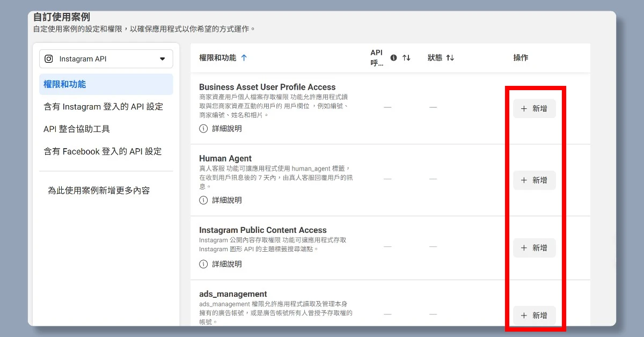The image size is (644, 337).
Task: Open API 整合協助工具 sidebar item
Action: pos(77,129)
